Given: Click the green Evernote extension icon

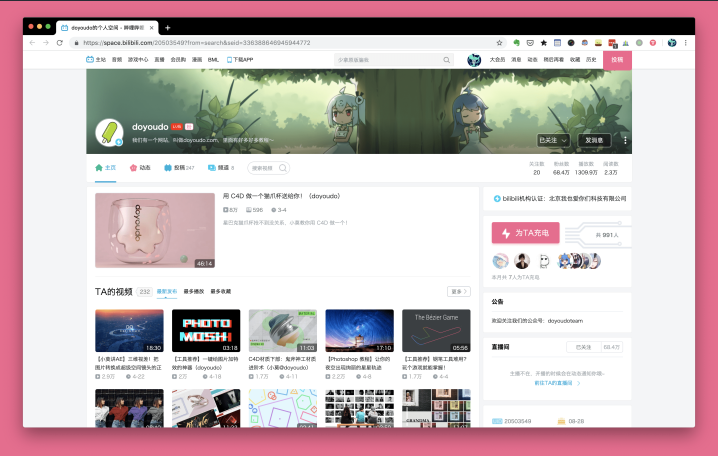Looking at the screenshot, I should pos(517,43).
